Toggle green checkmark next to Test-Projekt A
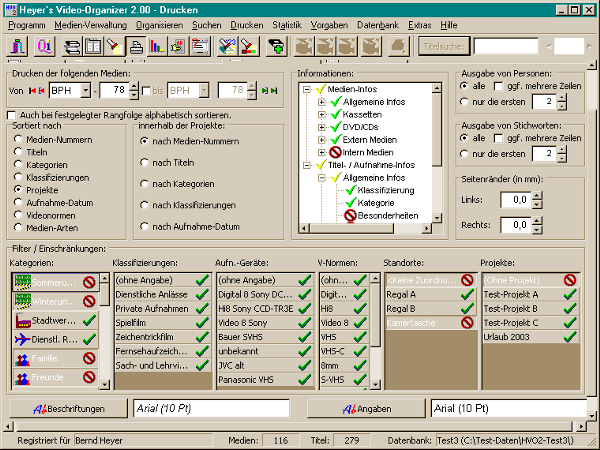The image size is (600, 450). (x=570, y=294)
